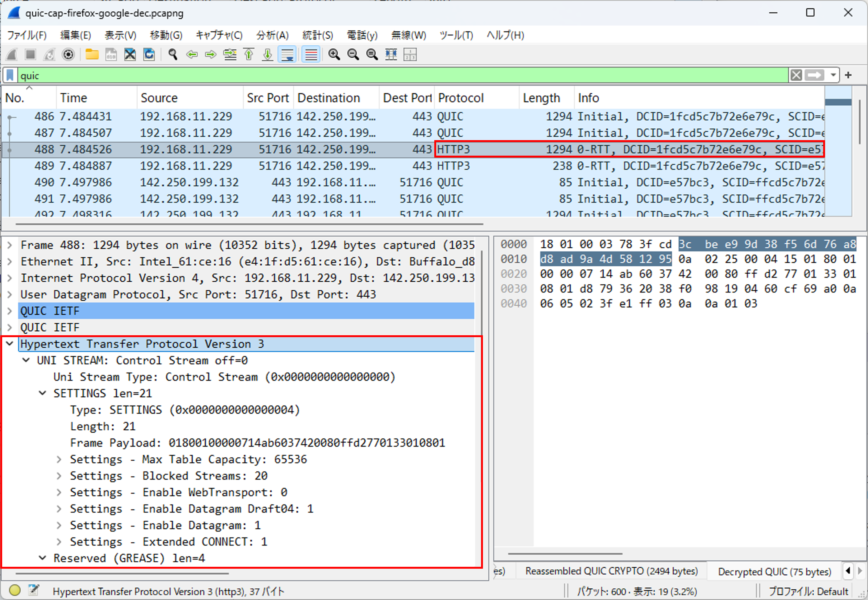Close the capture file icon
Image resolution: width=868 pixels, height=600 pixels.
[x=130, y=54]
